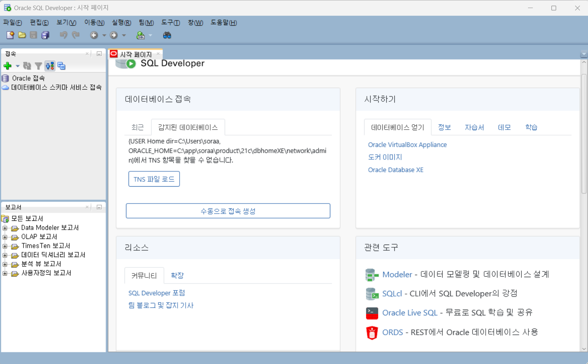Open the 편집(E) menu
This screenshot has width=588, height=364.
pyautogui.click(x=39, y=23)
